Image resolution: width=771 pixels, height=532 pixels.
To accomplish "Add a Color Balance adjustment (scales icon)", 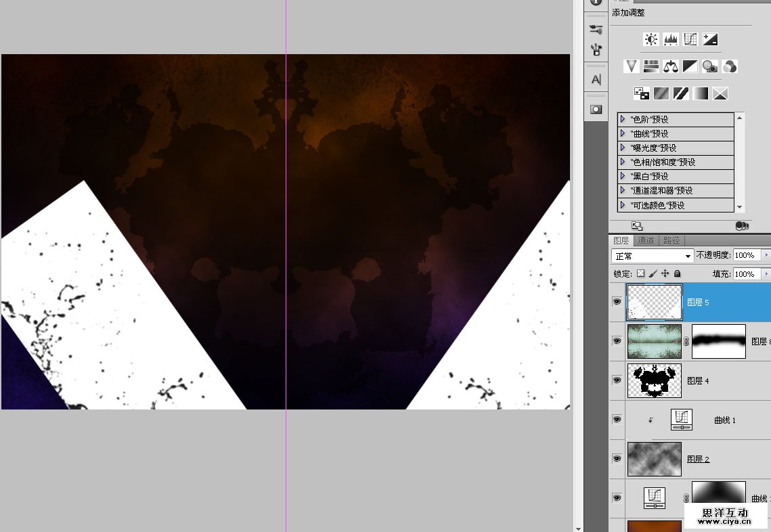I will click(671, 66).
